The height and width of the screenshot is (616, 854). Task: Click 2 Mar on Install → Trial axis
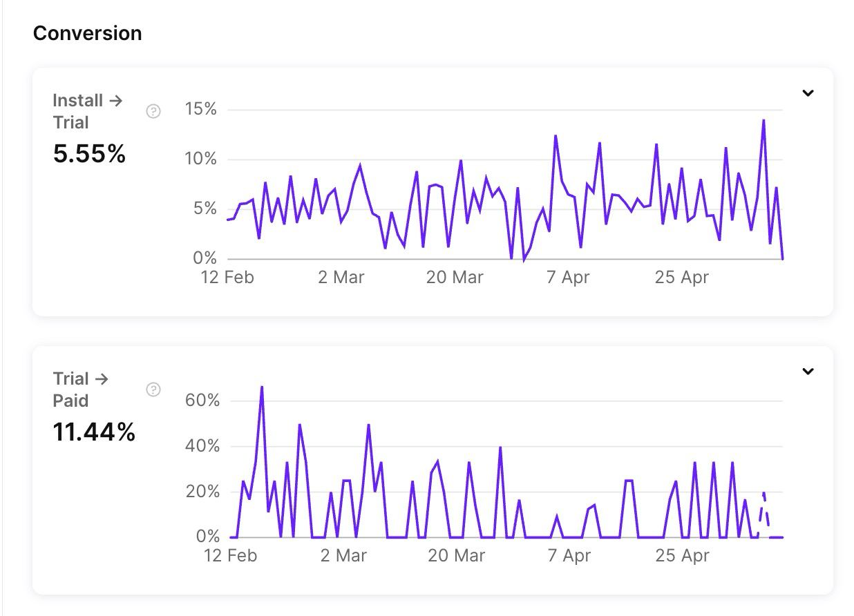[341, 278]
